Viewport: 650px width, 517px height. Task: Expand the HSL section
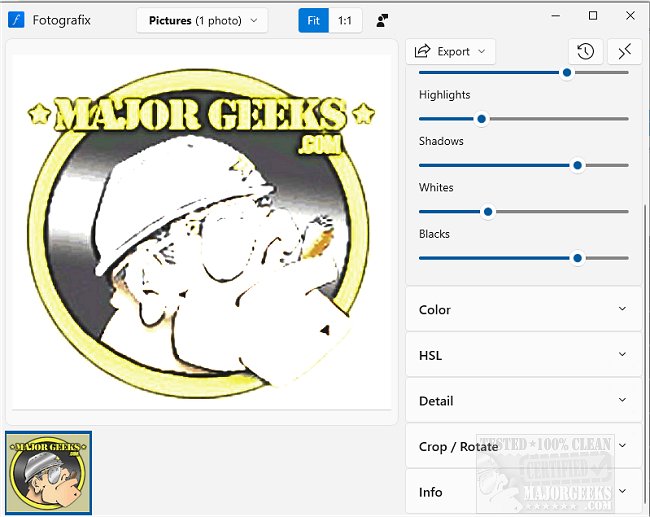pyautogui.click(x=524, y=355)
